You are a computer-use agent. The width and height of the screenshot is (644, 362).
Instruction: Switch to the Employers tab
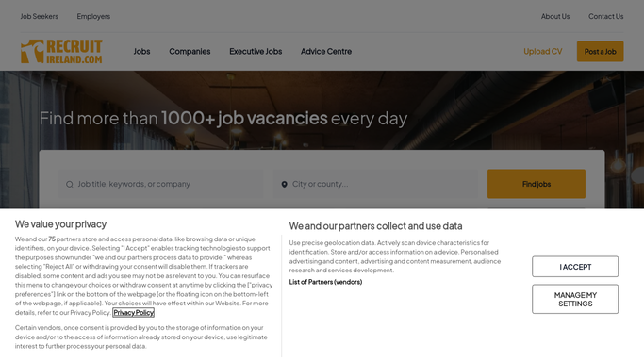pyautogui.click(x=93, y=16)
